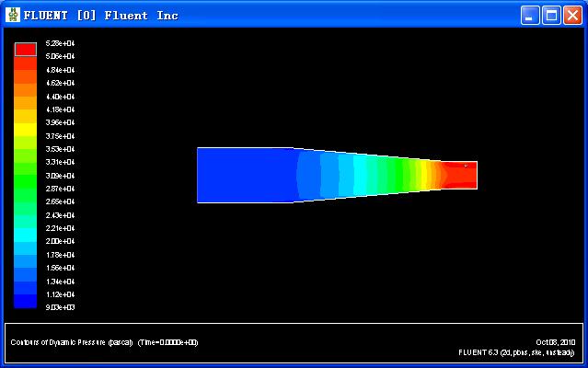Probe the red outlet region of the nozzle
Screen dimensions: 588x368
coord(460,175)
